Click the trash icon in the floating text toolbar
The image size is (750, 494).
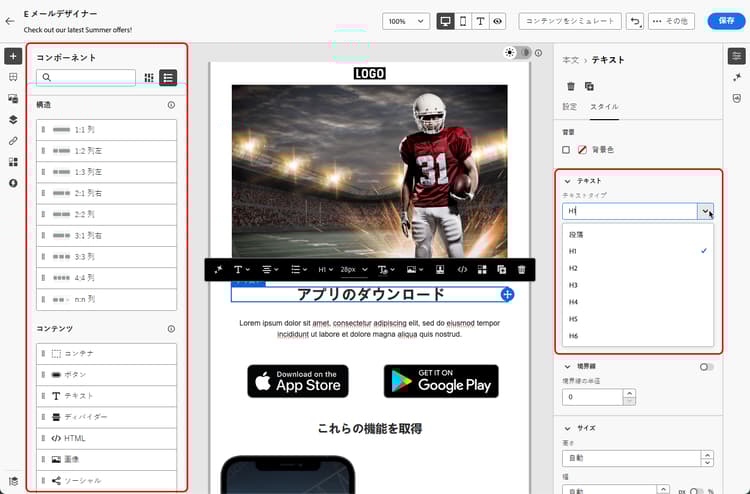click(521, 270)
